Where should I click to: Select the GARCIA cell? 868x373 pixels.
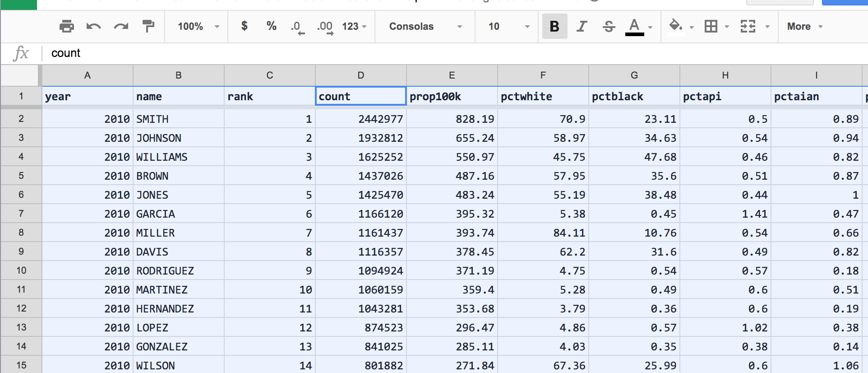pos(179,214)
